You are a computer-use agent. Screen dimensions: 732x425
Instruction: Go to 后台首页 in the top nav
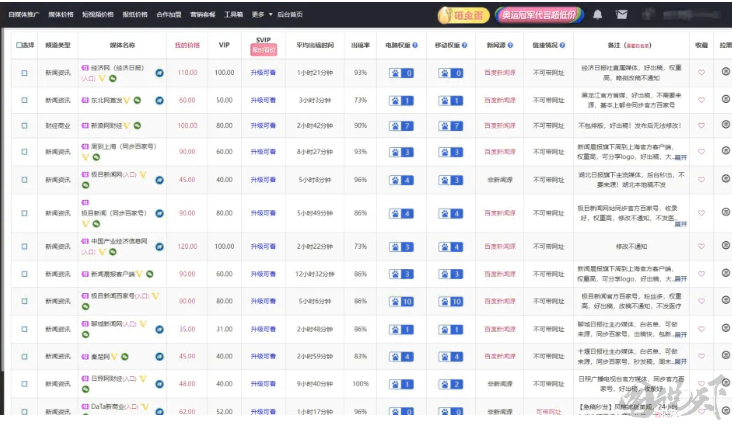click(x=290, y=14)
